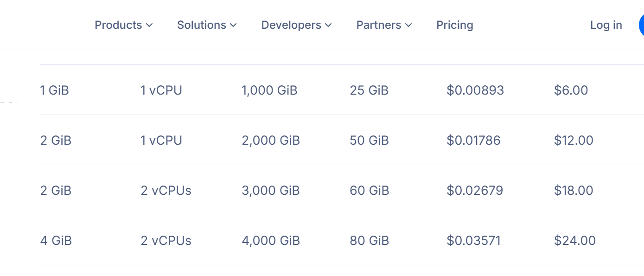Click the $12.00 monthly price
The width and height of the screenshot is (644, 276).
click(574, 140)
